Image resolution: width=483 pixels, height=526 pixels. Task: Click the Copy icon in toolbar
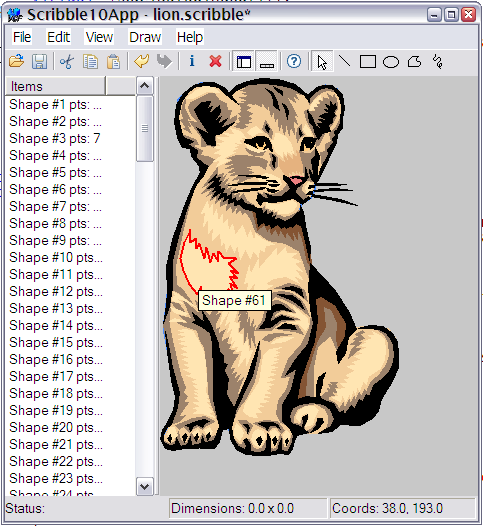click(90, 61)
